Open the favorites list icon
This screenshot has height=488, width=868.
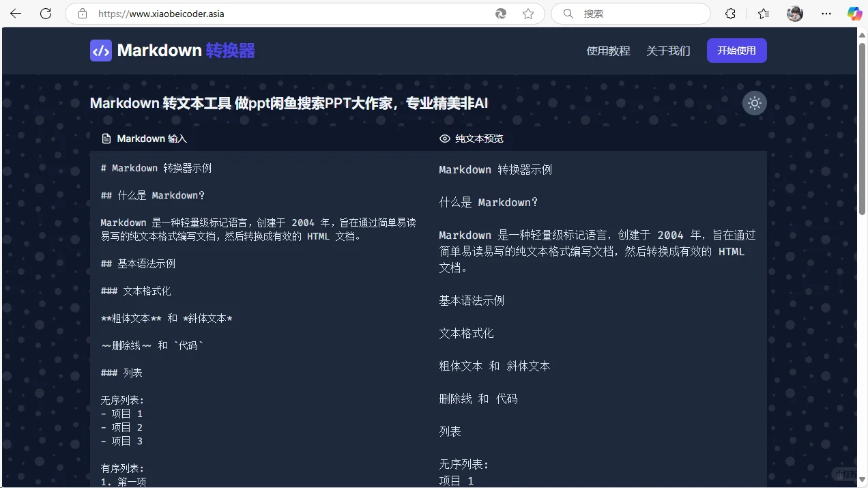pyautogui.click(x=763, y=13)
